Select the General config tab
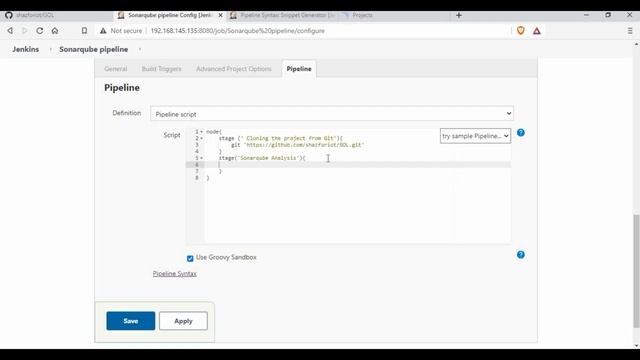The image size is (640, 360). [116, 69]
